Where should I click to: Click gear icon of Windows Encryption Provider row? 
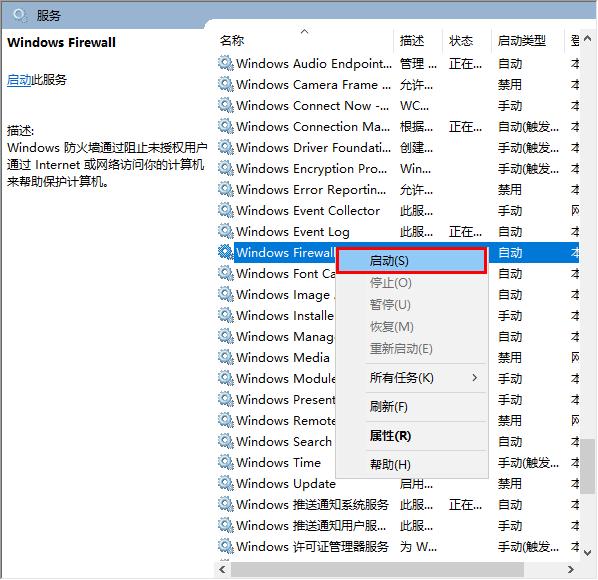tap(225, 168)
